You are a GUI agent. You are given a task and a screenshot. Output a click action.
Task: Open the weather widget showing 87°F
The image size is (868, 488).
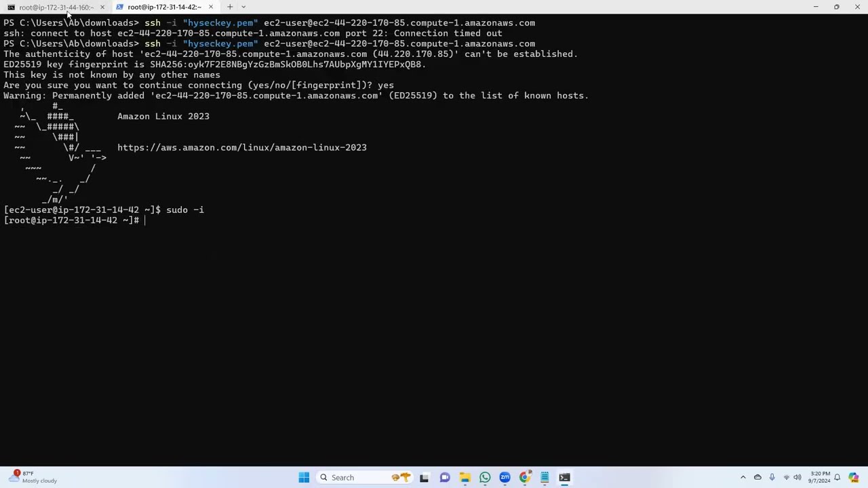33,477
